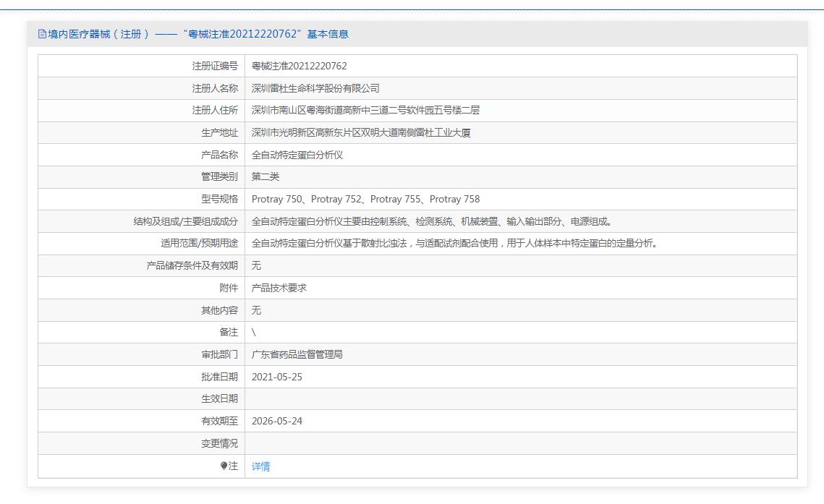824x504 pixels.
Task: Click the 注册人名称 label
Action: [214, 88]
